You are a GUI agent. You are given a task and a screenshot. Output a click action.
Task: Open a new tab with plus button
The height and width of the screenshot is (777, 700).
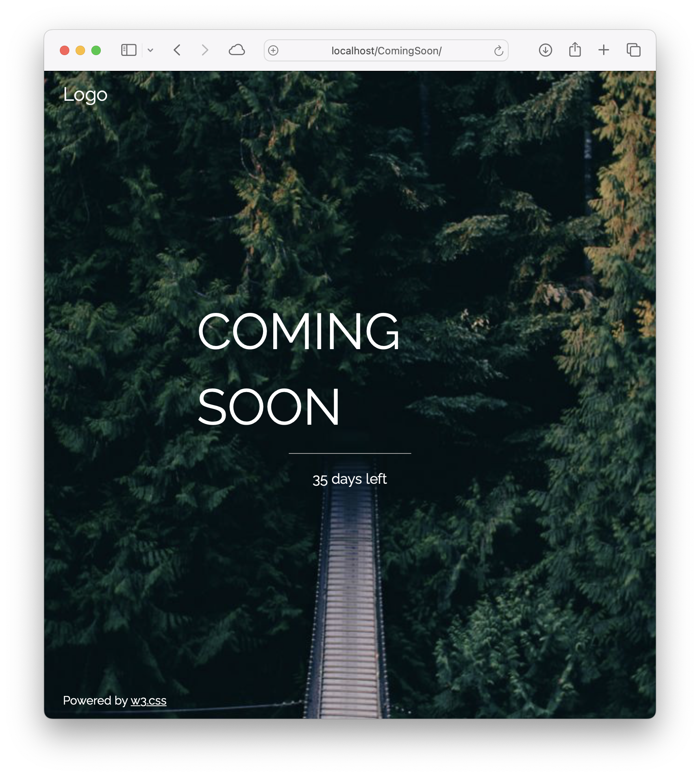click(x=604, y=50)
